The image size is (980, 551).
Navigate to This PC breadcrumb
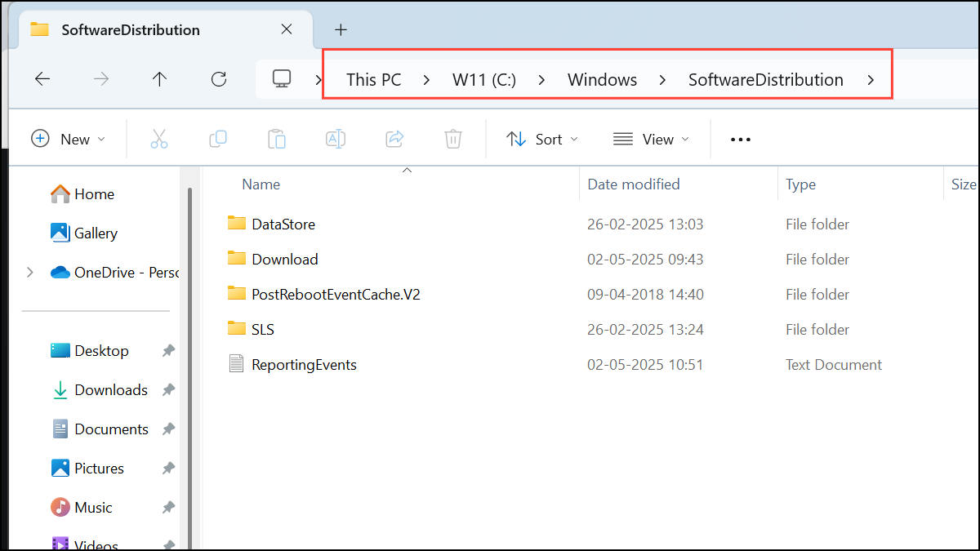coord(373,80)
